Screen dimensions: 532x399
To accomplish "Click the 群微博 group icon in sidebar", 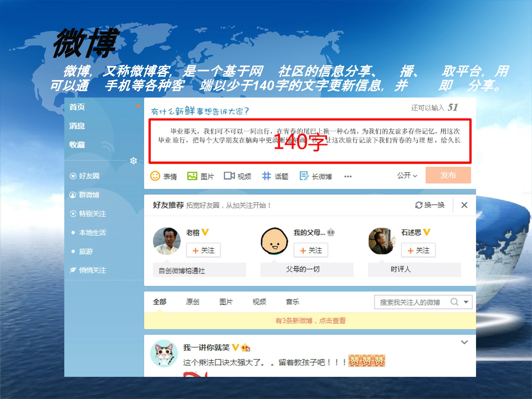I will tap(73, 195).
